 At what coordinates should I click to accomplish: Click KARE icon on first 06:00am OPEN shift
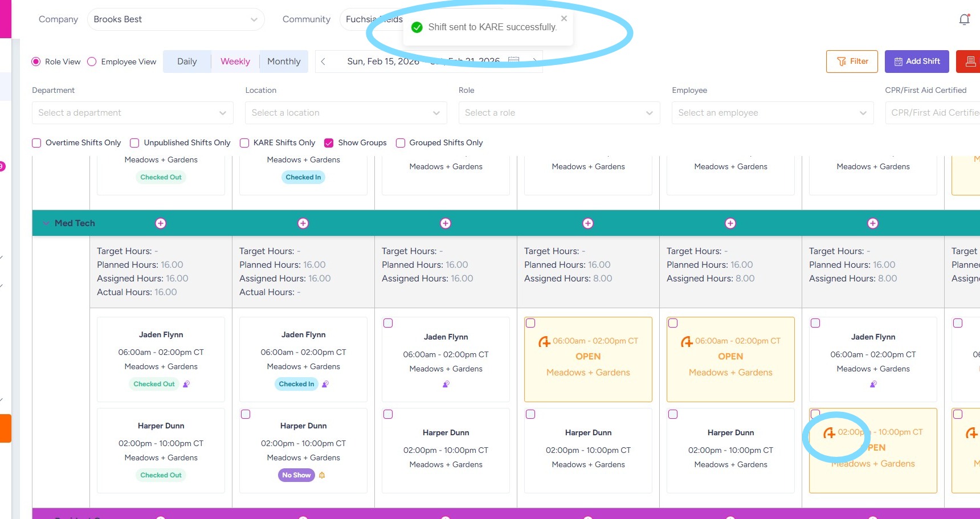tap(545, 342)
